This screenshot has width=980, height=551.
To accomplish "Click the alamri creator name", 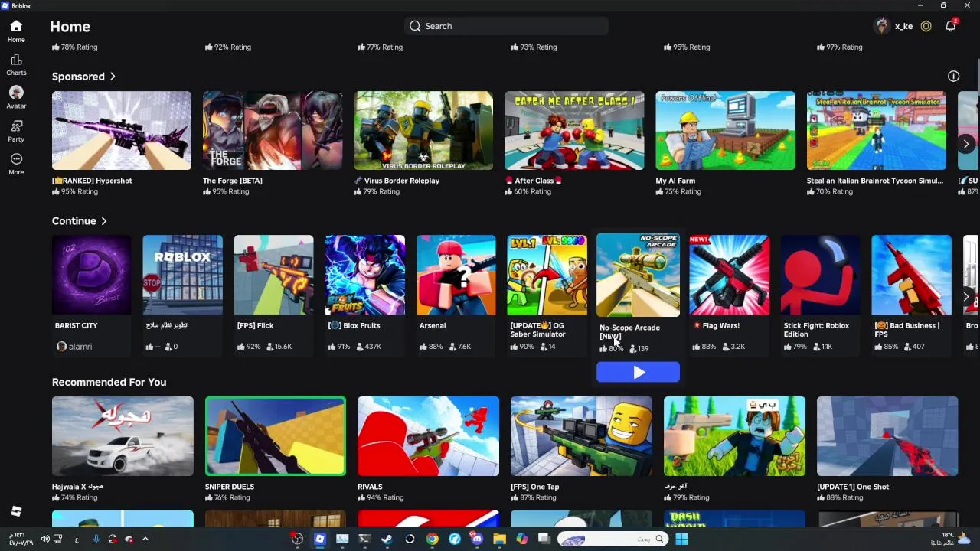I will 80,347.
